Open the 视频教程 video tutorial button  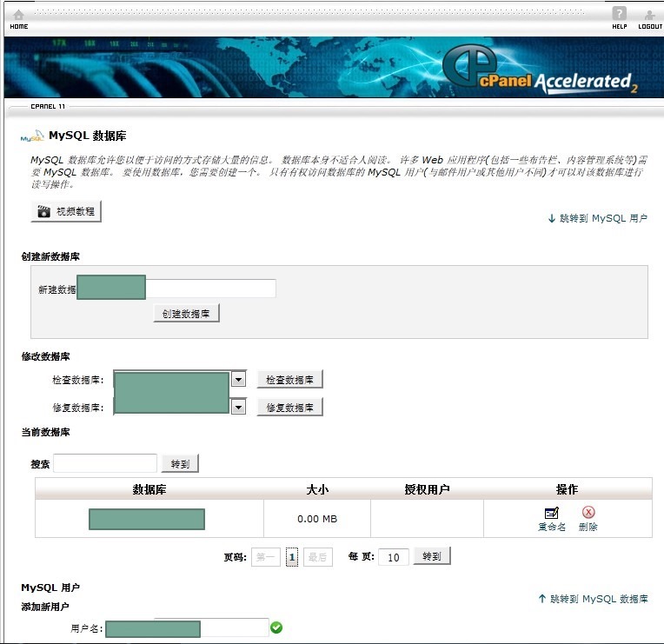66,211
